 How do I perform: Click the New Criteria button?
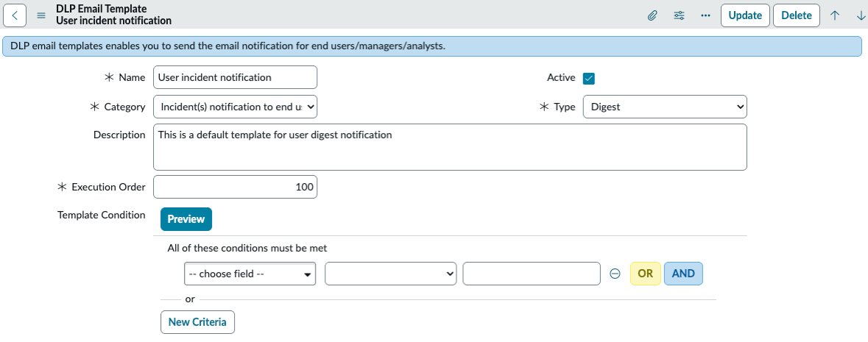[197, 322]
